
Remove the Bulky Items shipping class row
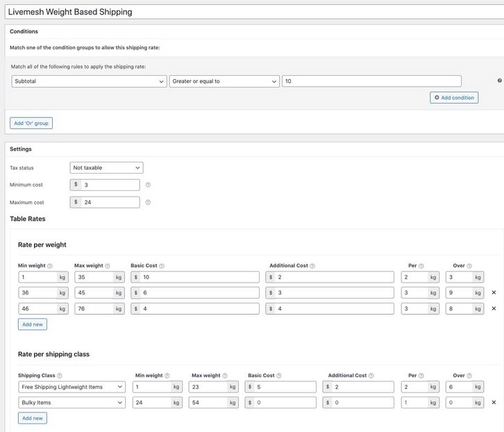494,402
